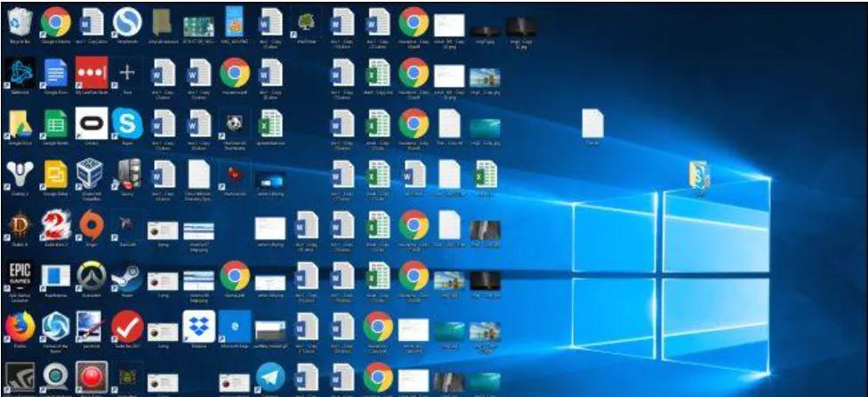Click the Oculus app icon
The image size is (868, 397).
(x=91, y=123)
